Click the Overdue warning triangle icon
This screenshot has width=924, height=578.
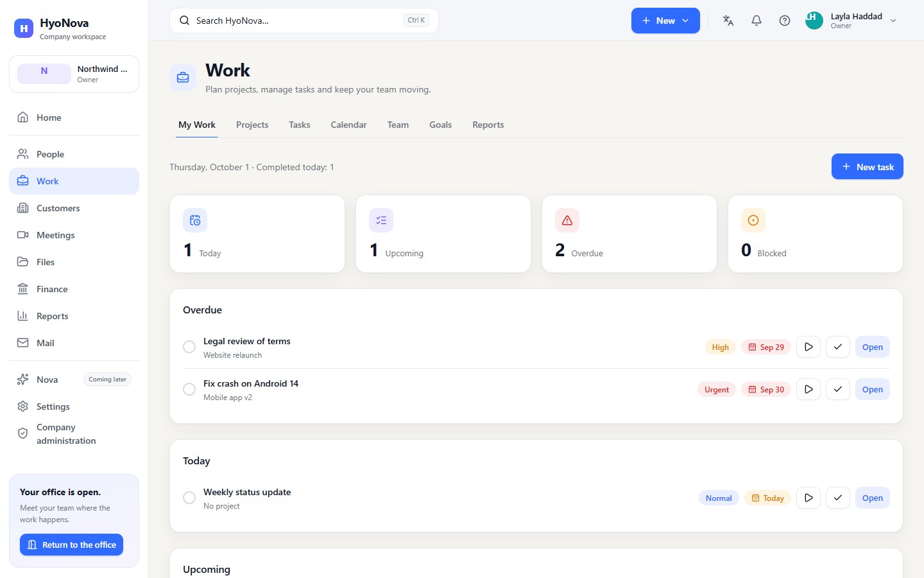(567, 220)
